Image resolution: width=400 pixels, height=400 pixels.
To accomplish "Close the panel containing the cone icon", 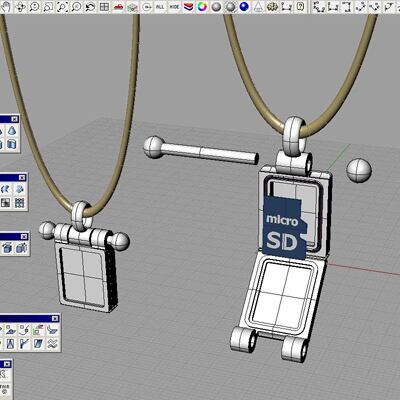I will click(x=15, y=119).
